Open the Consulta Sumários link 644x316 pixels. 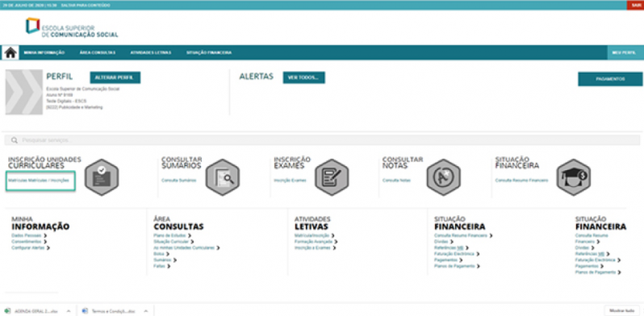tap(178, 180)
